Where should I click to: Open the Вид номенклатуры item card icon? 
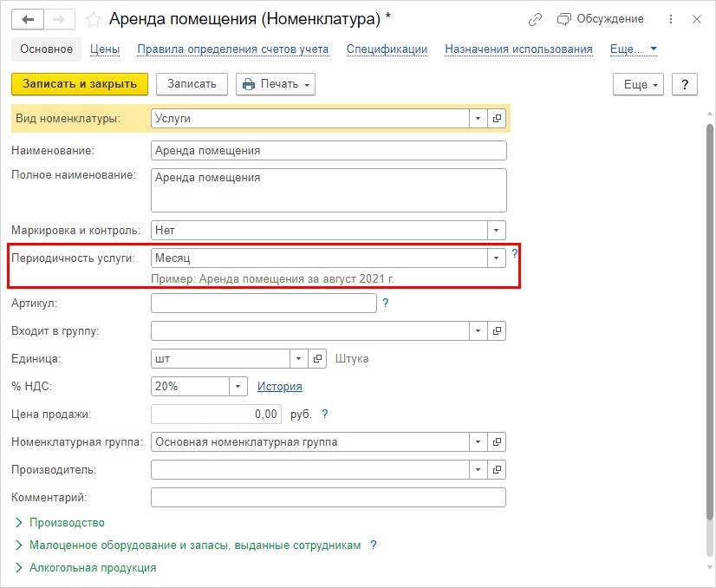(x=497, y=119)
